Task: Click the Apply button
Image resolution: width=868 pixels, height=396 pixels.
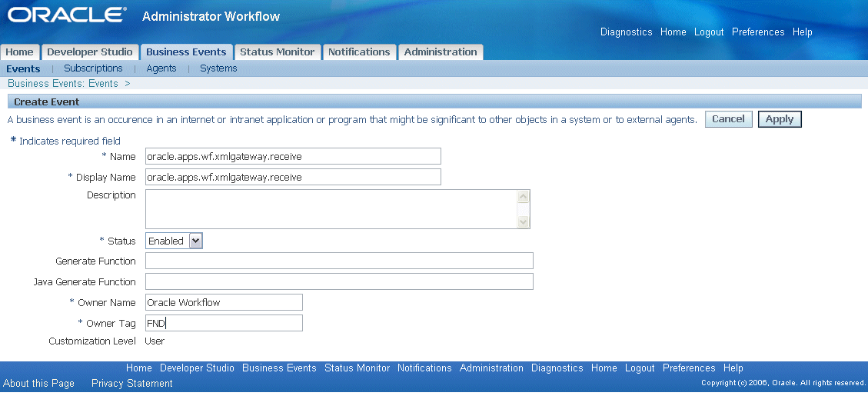Action: coord(780,119)
